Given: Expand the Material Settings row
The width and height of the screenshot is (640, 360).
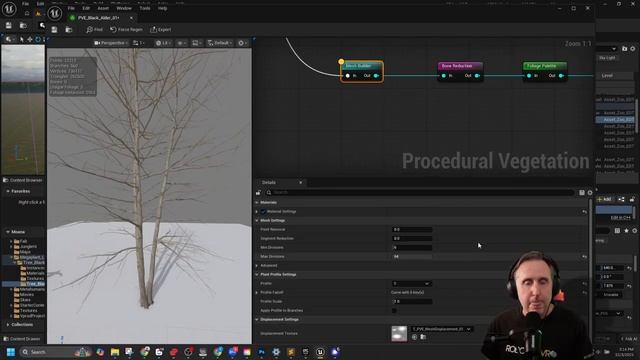Looking at the screenshot, I should (x=257, y=211).
